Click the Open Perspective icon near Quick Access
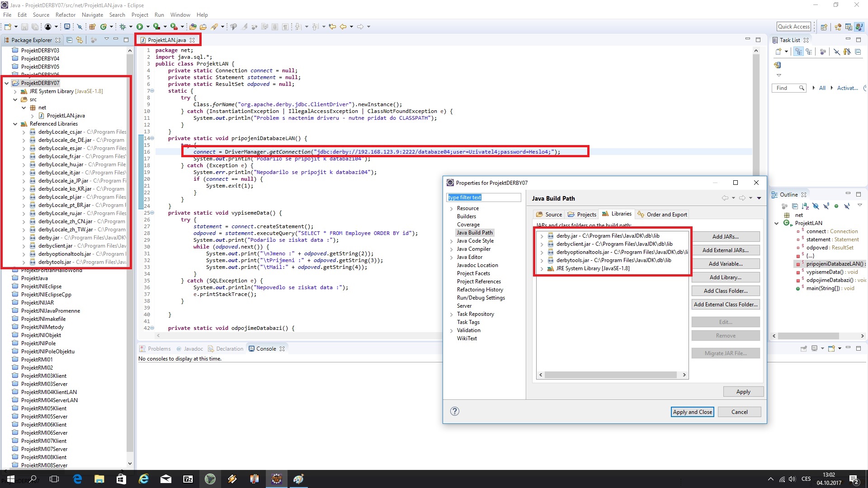Screen dimensions: 868x488 click(824, 27)
